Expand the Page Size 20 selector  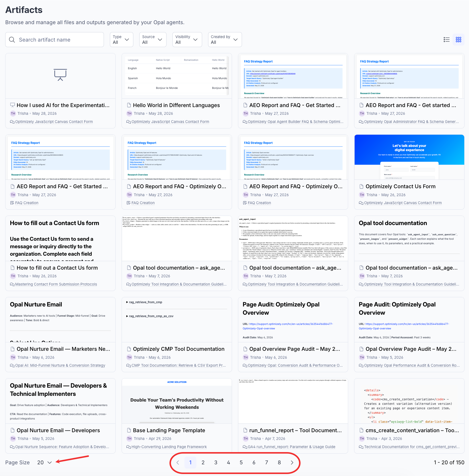pyautogui.click(x=44, y=463)
